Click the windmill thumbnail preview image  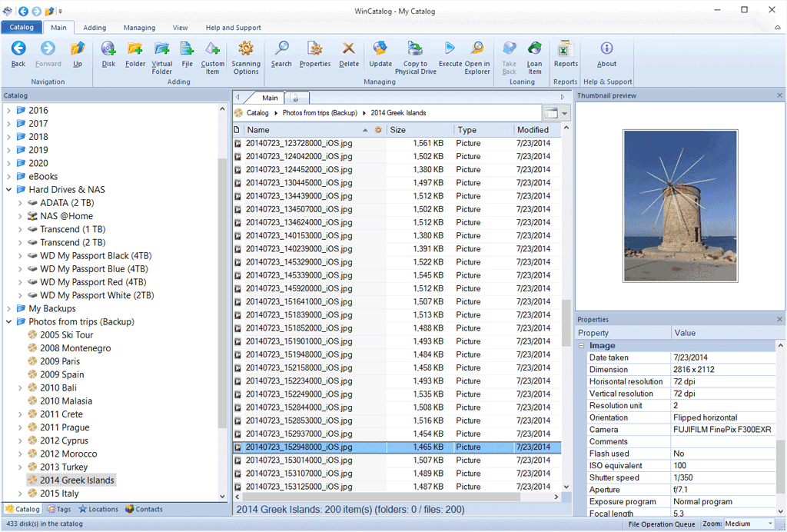point(680,206)
